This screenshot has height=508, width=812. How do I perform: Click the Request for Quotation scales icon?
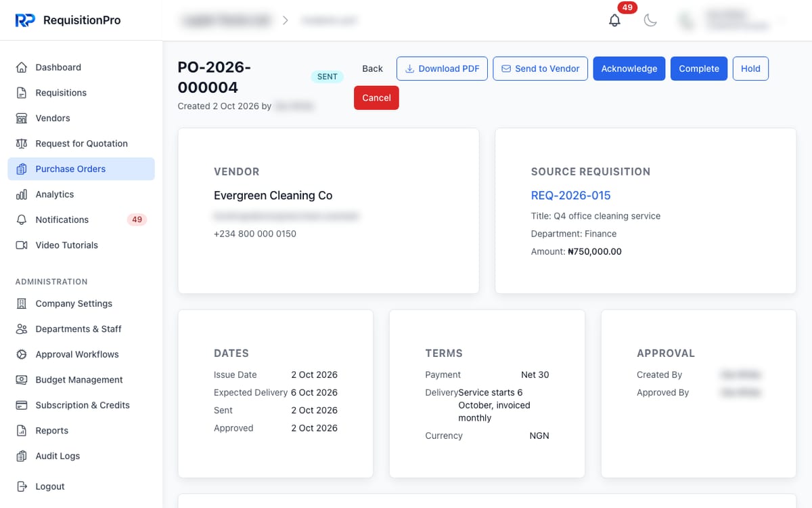[22, 144]
